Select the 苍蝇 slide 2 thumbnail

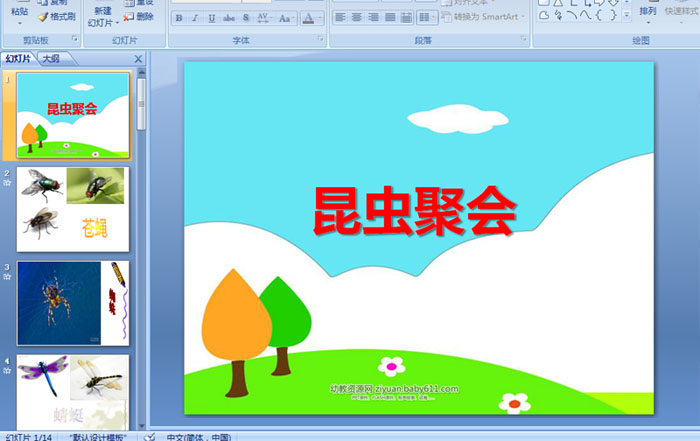coord(72,209)
